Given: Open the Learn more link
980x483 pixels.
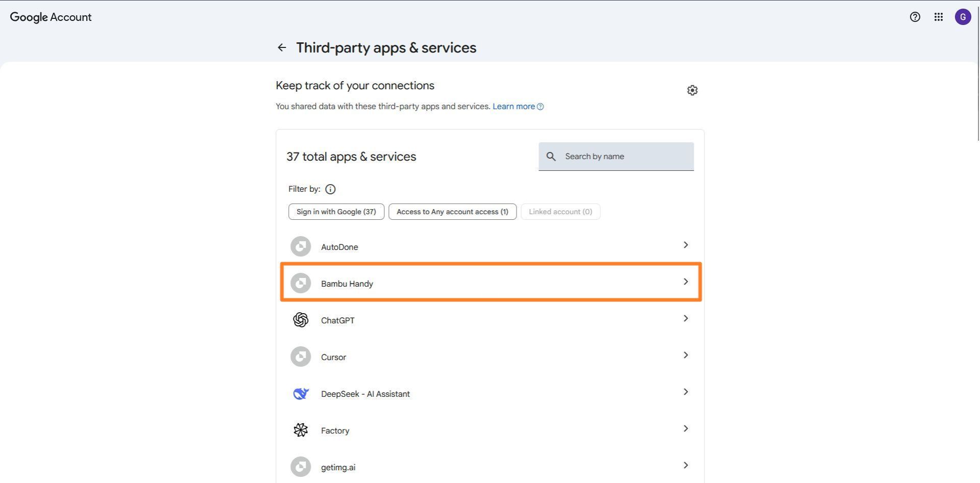Looking at the screenshot, I should tap(513, 106).
